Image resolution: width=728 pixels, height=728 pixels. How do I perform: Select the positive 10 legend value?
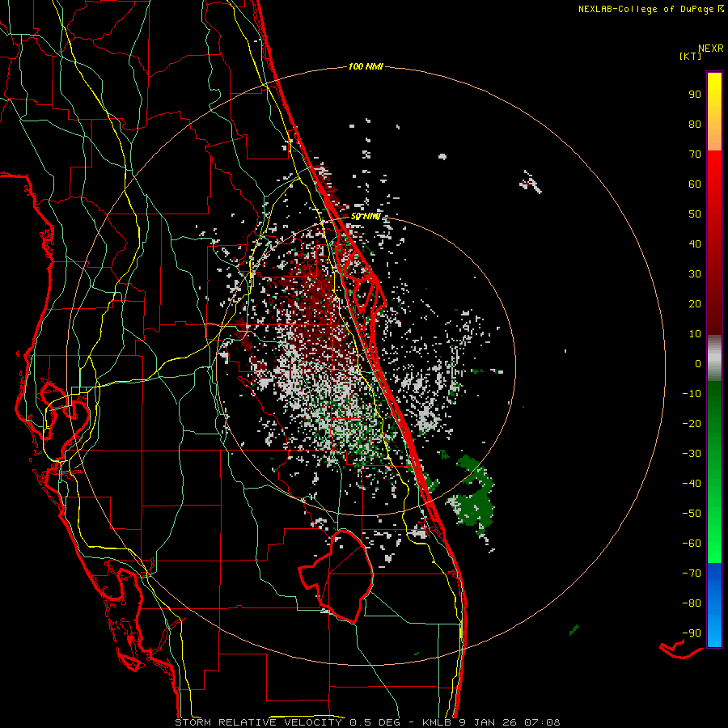(695, 334)
